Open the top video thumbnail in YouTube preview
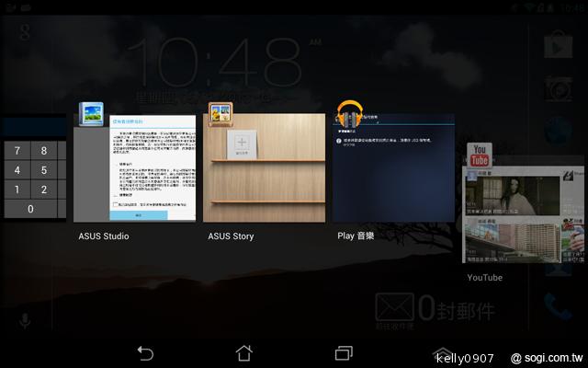The width and height of the screenshot is (588, 368). [x=513, y=196]
